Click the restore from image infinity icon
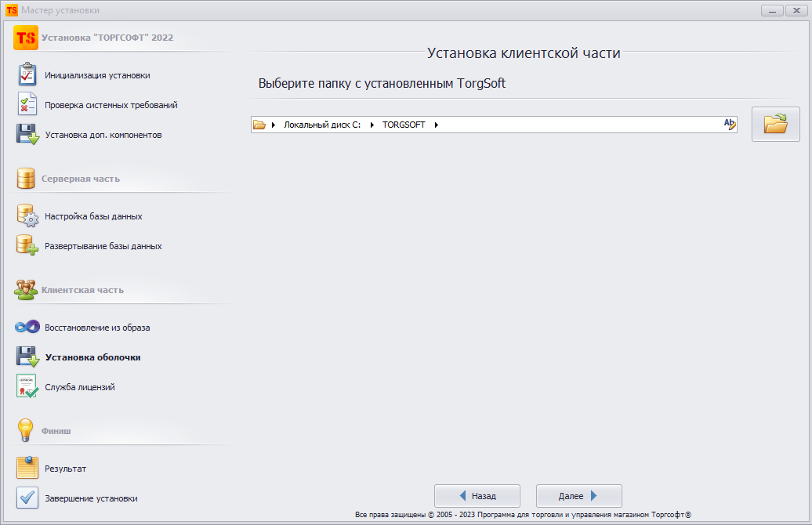Image resolution: width=812 pixels, height=525 pixels. click(x=27, y=327)
